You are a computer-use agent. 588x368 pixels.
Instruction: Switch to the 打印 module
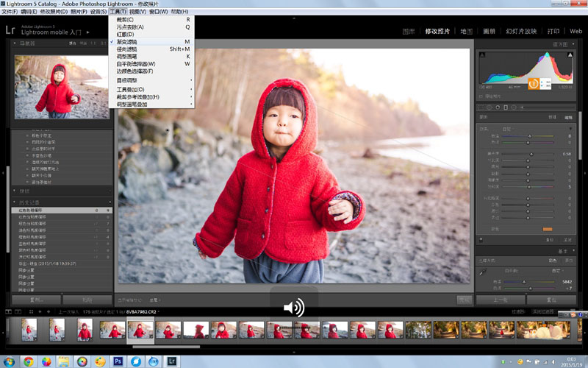(x=553, y=32)
